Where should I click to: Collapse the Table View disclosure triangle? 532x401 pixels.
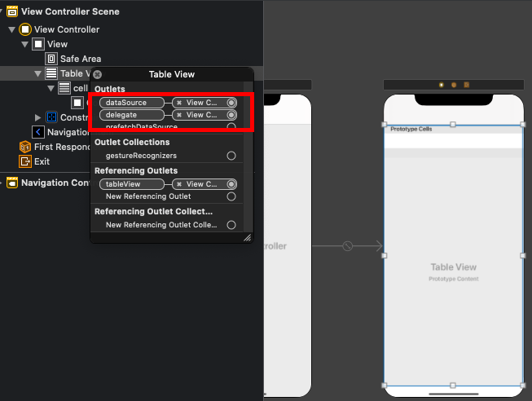(37, 73)
